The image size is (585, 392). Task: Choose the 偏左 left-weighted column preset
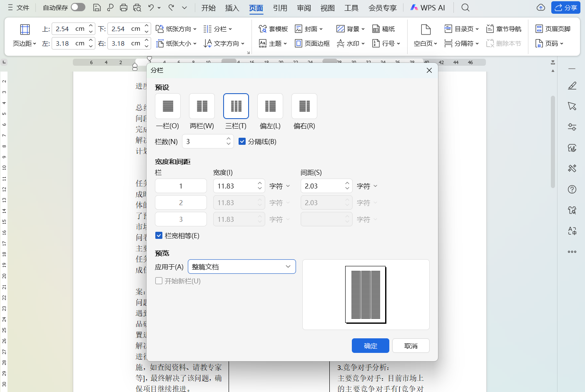point(270,106)
